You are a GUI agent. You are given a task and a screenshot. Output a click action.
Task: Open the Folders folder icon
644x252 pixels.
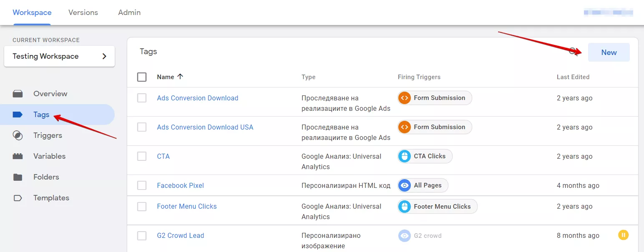(18, 177)
